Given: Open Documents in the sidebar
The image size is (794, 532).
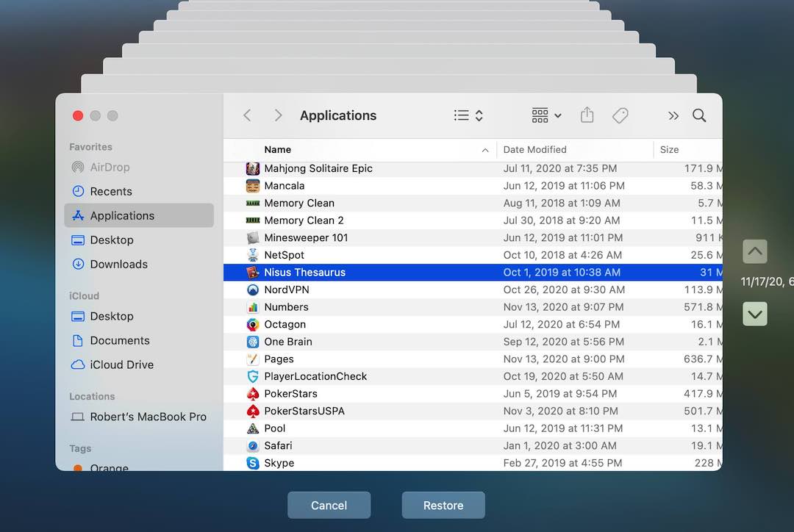Looking at the screenshot, I should coord(139,341).
